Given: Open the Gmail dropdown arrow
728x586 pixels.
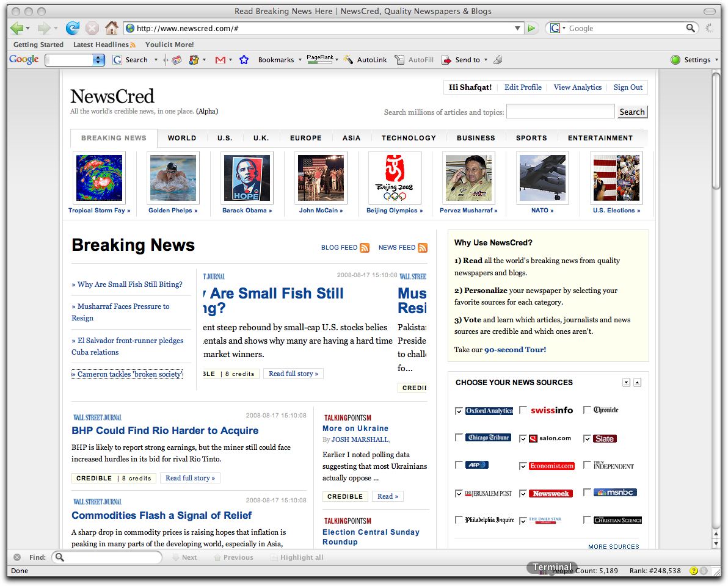Looking at the screenshot, I should tap(230, 60).
